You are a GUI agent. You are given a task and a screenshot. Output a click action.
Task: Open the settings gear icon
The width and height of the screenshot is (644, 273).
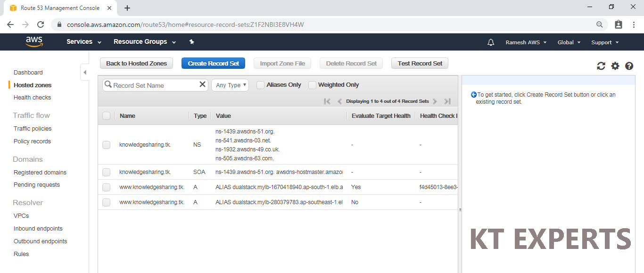(615, 66)
